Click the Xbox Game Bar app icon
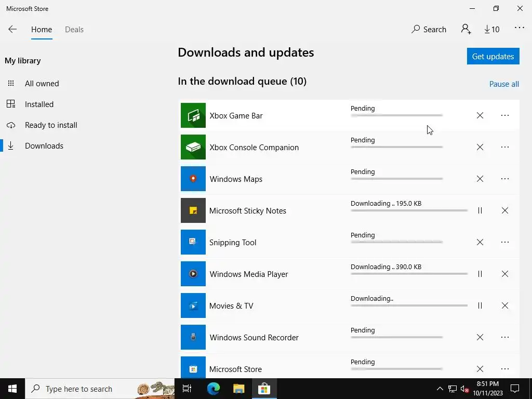The width and height of the screenshot is (532, 399). click(193, 115)
